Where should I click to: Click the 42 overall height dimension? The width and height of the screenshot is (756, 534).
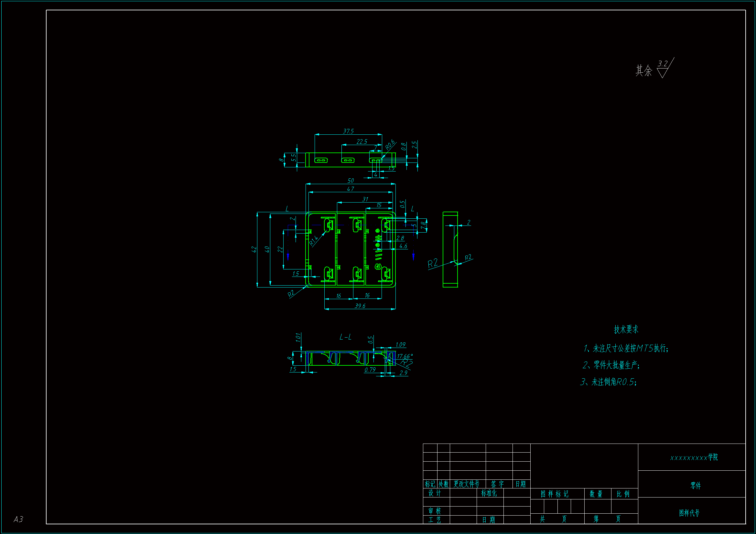click(x=254, y=250)
